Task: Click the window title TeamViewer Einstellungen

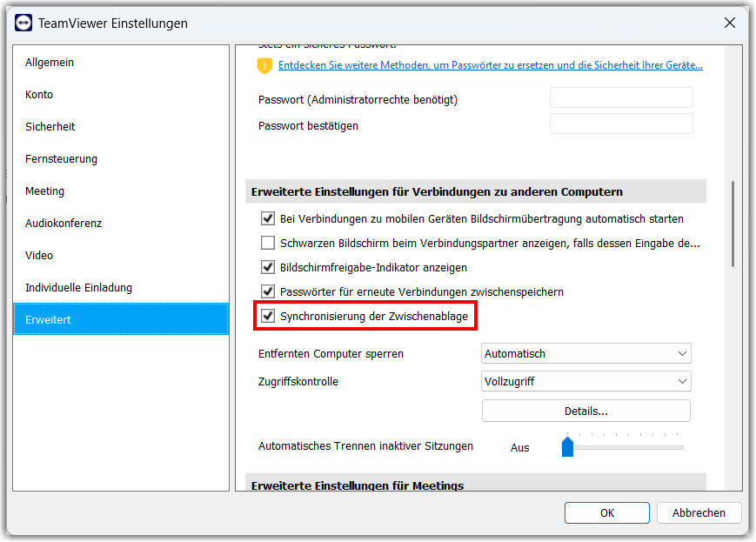Action: 113,23
